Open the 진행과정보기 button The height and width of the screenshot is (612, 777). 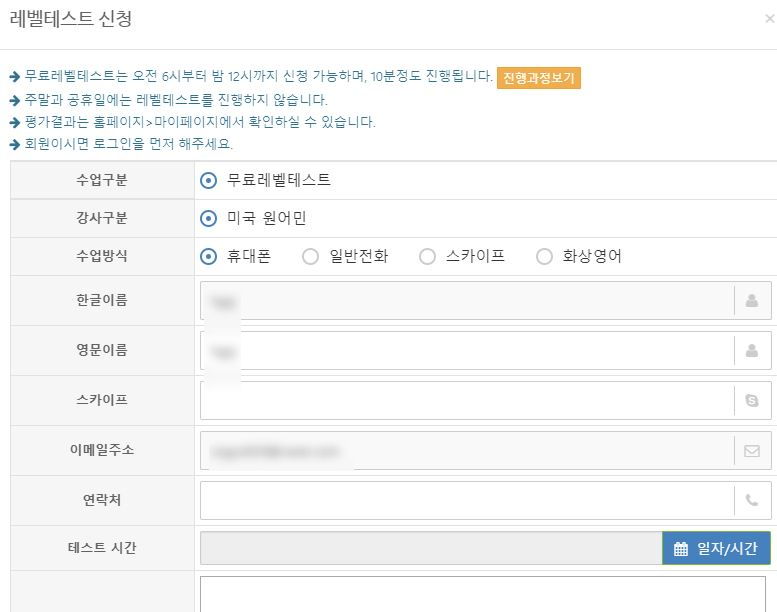coord(538,78)
